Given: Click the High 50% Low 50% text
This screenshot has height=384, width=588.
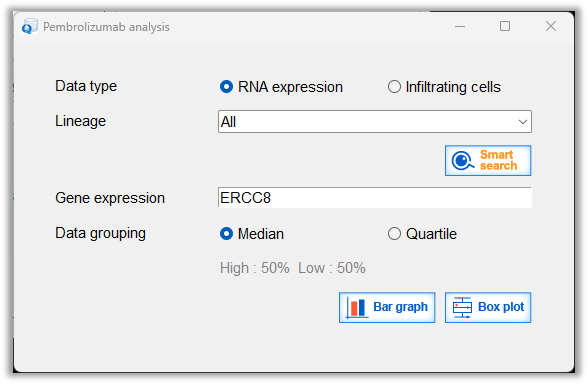Looking at the screenshot, I should coord(292,268).
